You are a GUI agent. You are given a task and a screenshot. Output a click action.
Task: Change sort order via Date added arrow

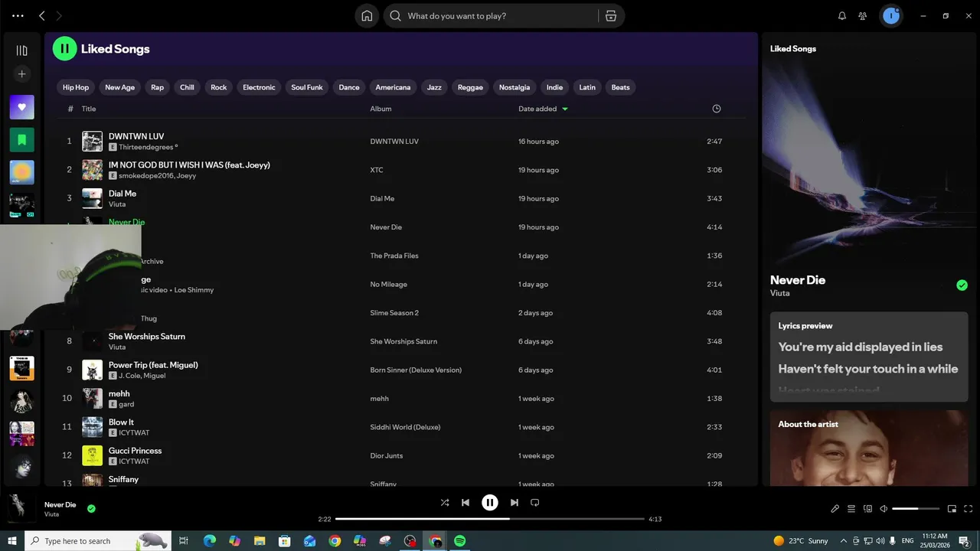(565, 109)
